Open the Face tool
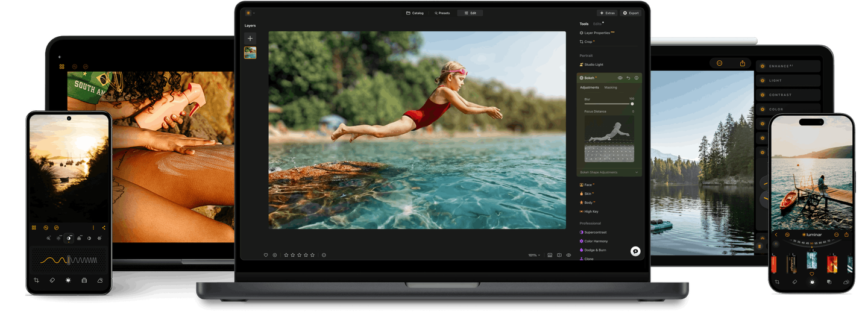868x320 pixels. click(x=587, y=185)
